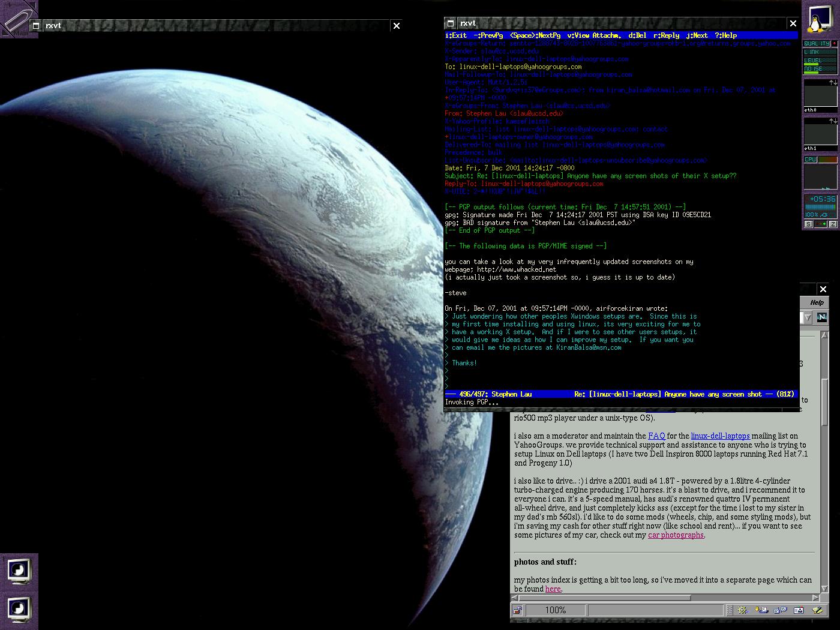The height and width of the screenshot is (630, 840).
Task: Click the http://www.whacked.net URL in the email
Action: (x=517, y=269)
